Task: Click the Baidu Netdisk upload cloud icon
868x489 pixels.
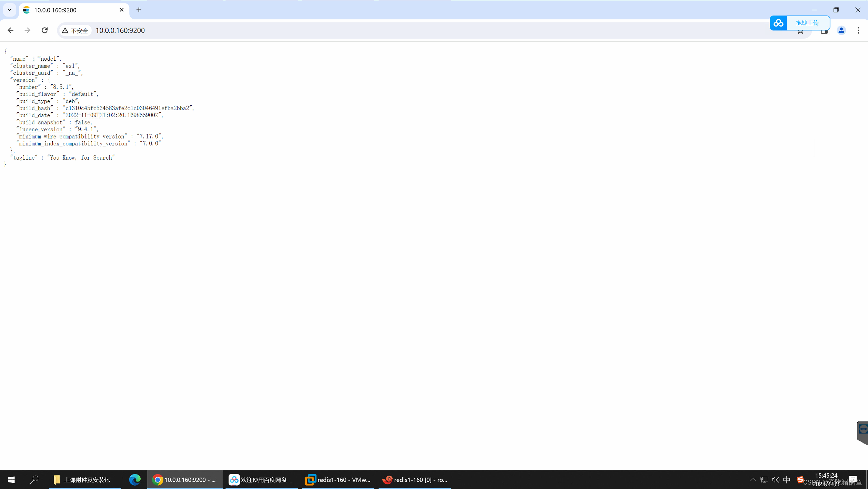Action: 778,23
